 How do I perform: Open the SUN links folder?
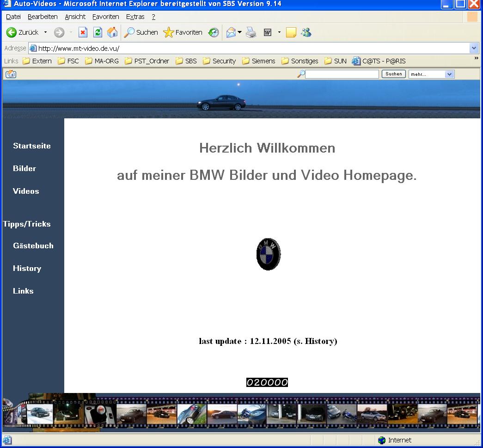tap(336, 61)
